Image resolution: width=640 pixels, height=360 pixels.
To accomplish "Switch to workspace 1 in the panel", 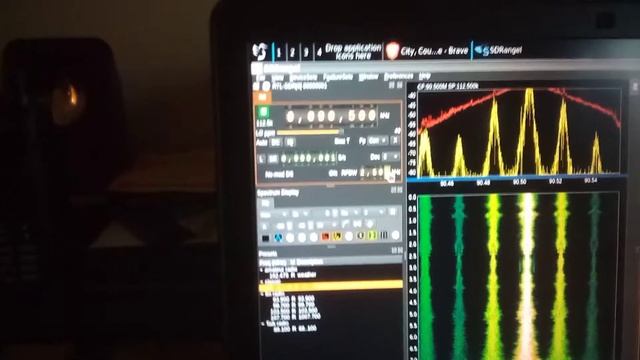I will pos(279,52).
